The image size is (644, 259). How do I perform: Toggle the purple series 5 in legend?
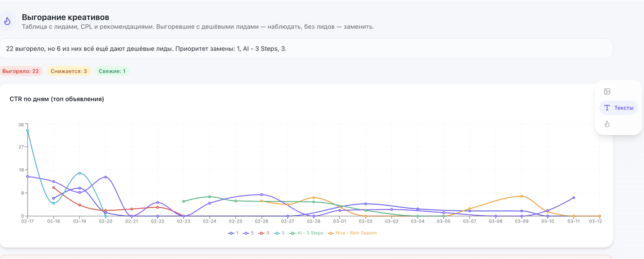[x=248, y=233]
